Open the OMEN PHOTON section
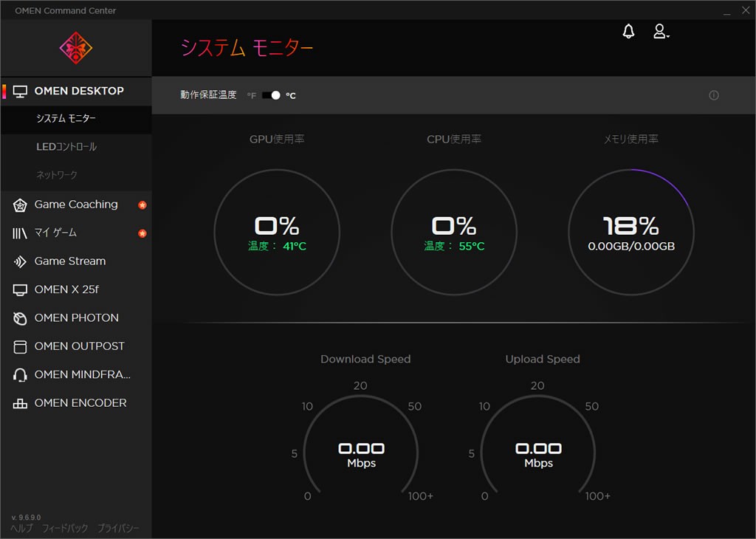This screenshot has width=756, height=539. pyautogui.click(x=76, y=318)
